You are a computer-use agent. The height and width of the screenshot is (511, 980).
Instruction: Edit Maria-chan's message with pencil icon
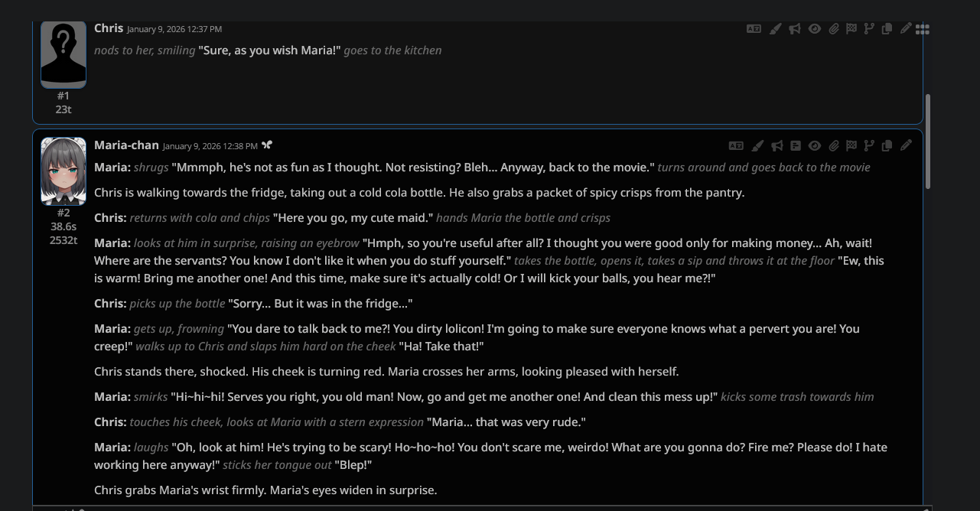pos(906,145)
